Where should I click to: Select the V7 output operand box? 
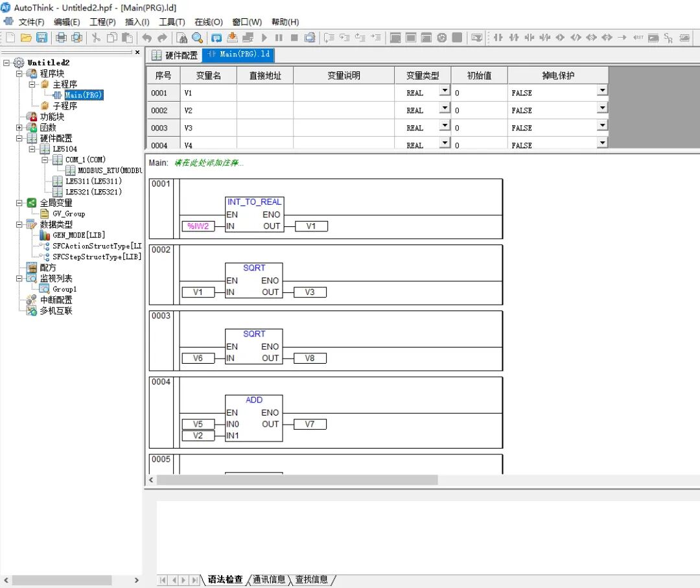click(x=310, y=424)
